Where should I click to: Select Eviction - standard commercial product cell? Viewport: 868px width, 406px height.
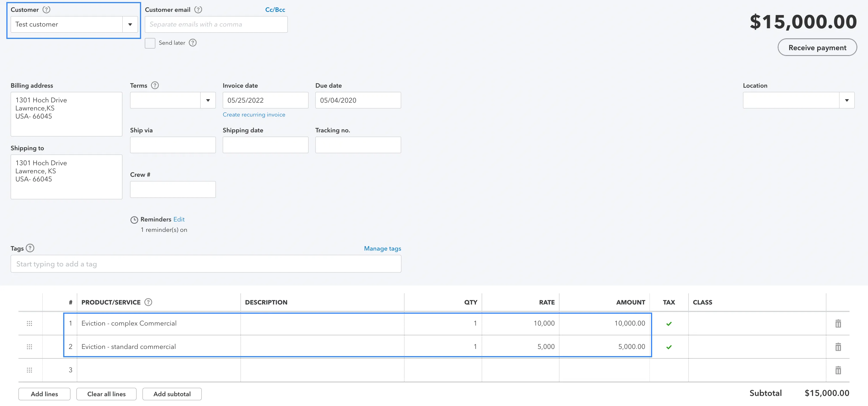click(x=159, y=346)
